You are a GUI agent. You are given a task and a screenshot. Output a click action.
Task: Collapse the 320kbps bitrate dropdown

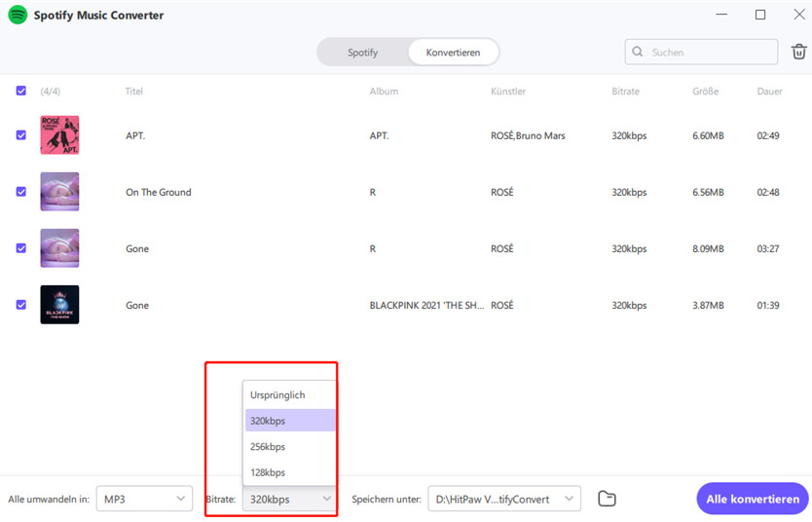289,500
